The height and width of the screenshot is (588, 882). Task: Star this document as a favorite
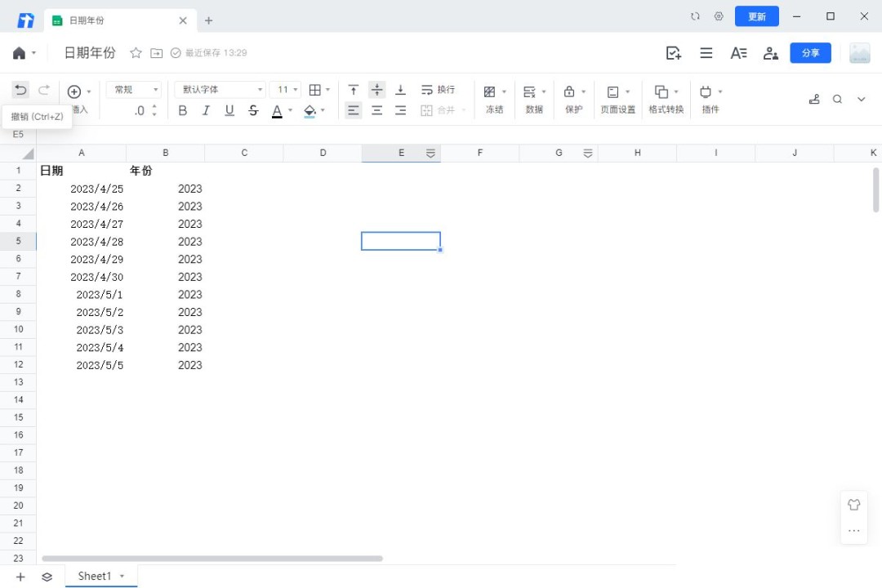click(136, 53)
